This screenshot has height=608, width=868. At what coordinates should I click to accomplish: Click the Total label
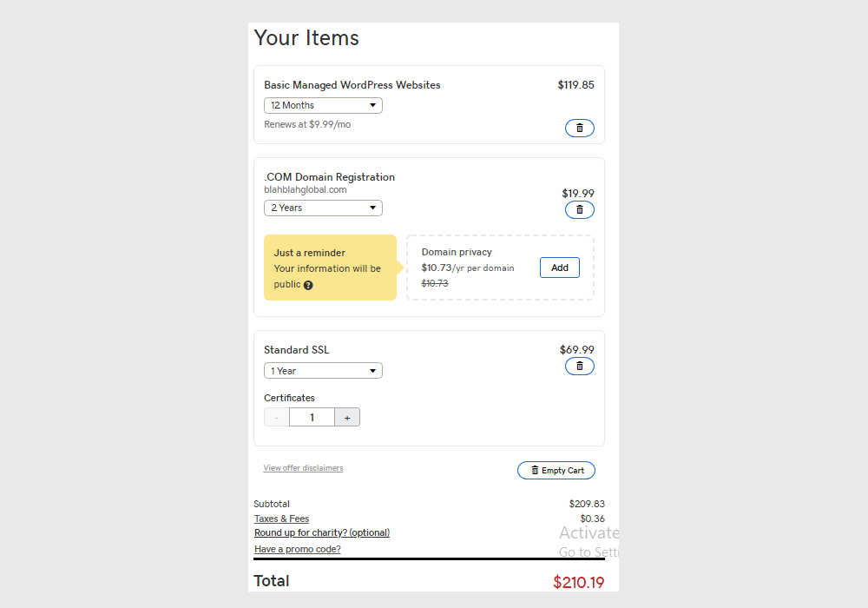[x=271, y=581]
